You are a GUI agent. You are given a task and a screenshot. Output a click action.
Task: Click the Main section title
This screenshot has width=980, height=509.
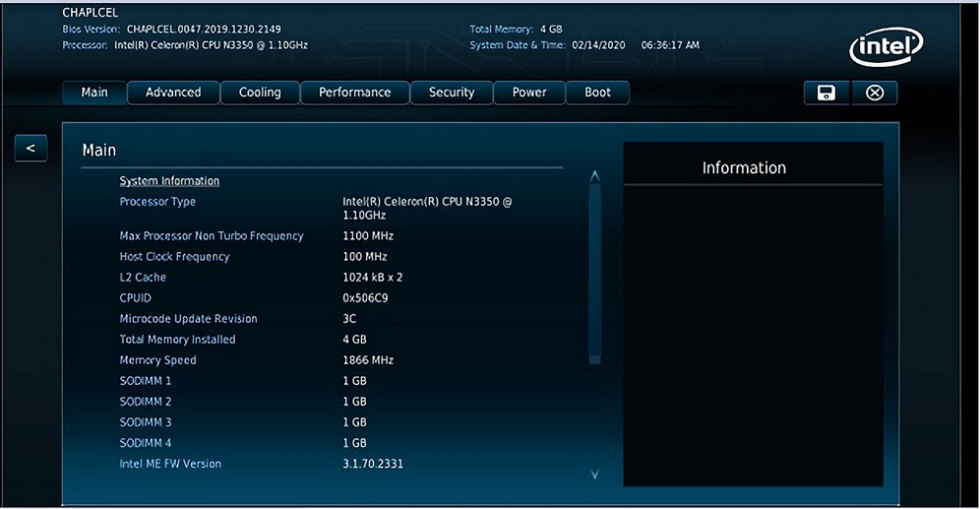coord(98,150)
